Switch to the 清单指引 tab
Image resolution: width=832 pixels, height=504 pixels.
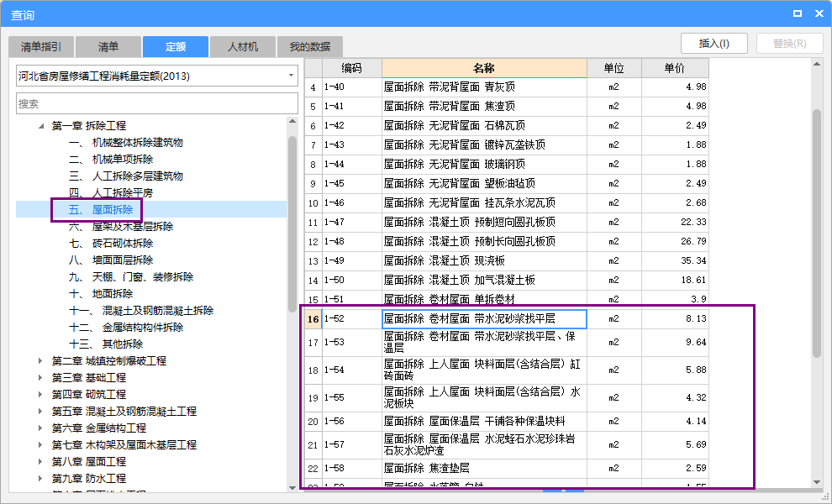click(41, 47)
